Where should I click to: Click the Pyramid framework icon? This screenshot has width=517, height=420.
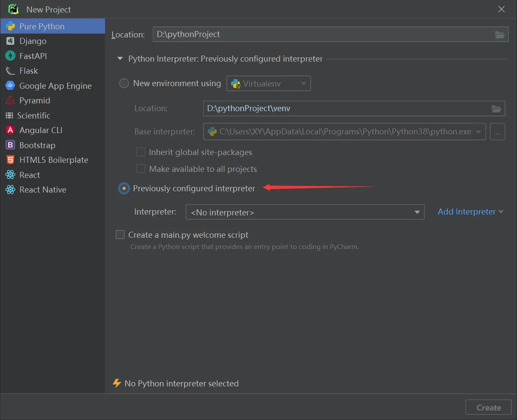(x=10, y=101)
